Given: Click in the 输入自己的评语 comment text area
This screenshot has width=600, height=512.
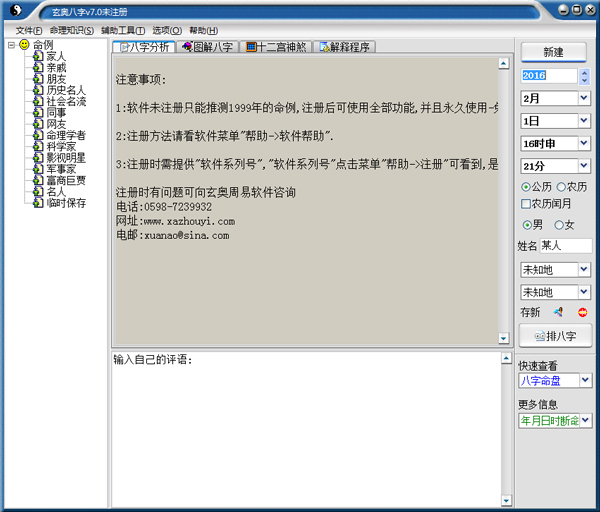Looking at the screenshot, I should 306,429.
